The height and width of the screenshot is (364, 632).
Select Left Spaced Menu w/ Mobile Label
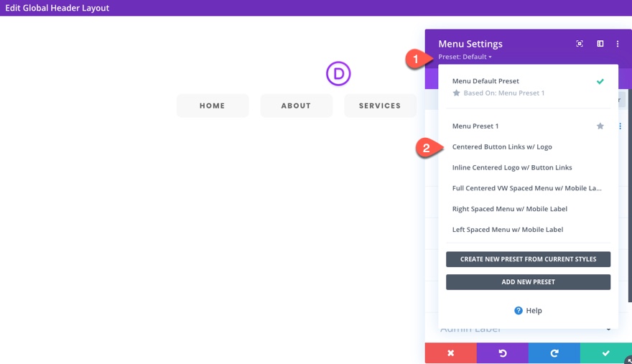[508, 229]
